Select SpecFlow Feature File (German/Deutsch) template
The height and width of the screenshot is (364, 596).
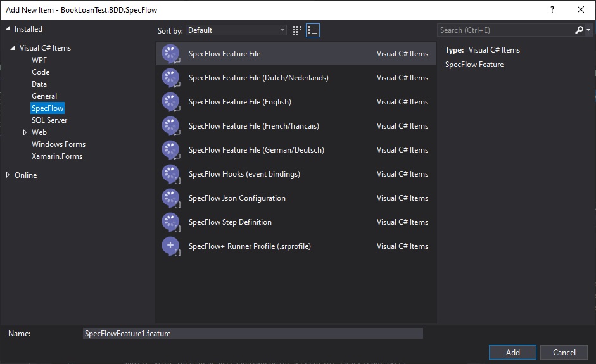tap(296, 150)
